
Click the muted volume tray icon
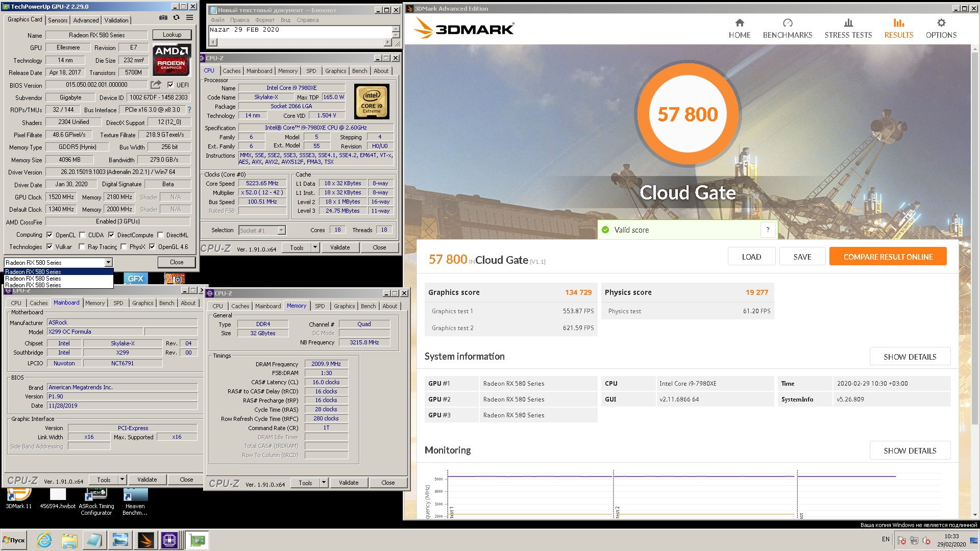pyautogui.click(x=926, y=541)
